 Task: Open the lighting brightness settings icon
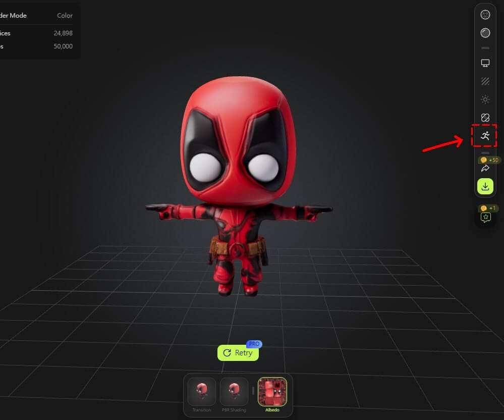pyautogui.click(x=485, y=99)
